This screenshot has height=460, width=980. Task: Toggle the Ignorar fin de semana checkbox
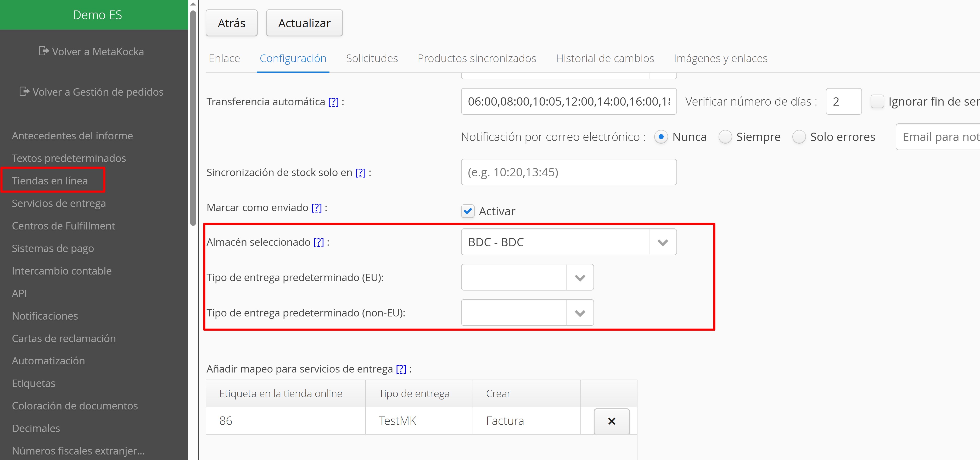tap(877, 101)
